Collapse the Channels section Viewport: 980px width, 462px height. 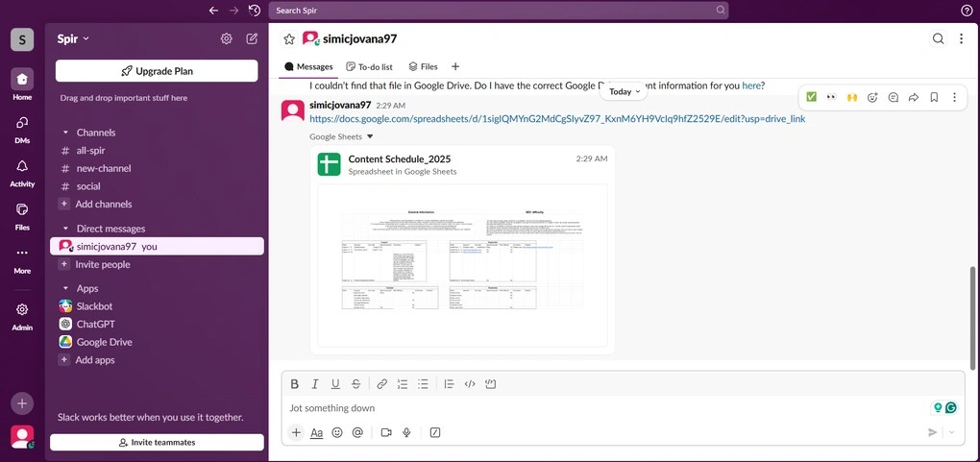pyautogui.click(x=65, y=133)
